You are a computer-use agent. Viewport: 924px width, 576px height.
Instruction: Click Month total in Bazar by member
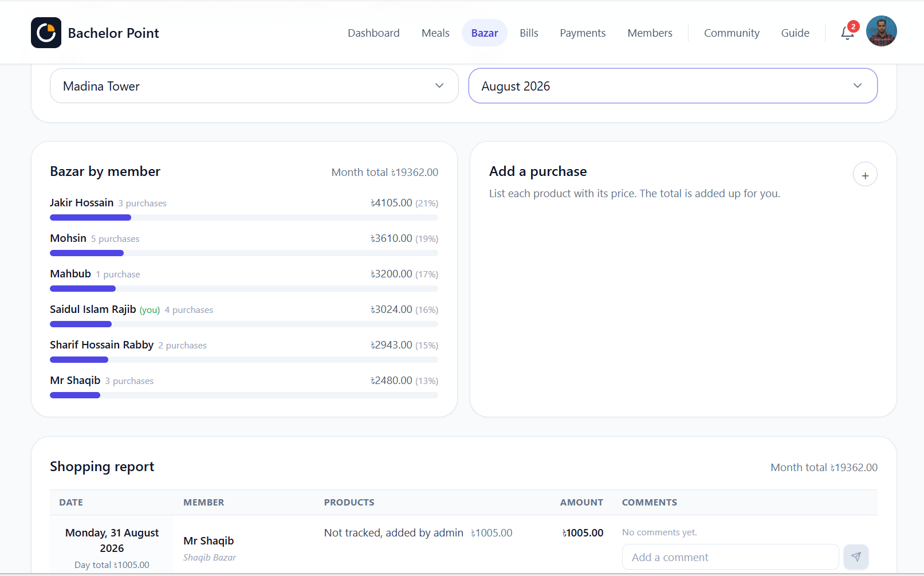point(385,173)
